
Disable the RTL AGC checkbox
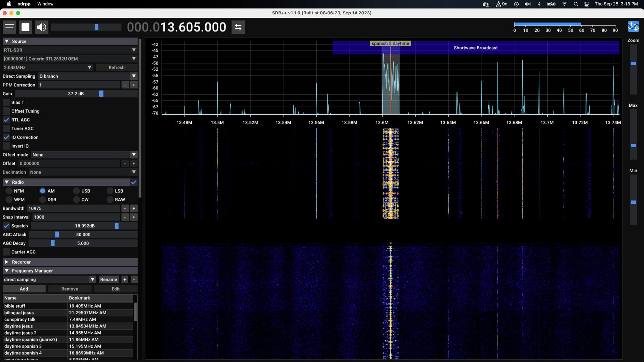click(6, 120)
